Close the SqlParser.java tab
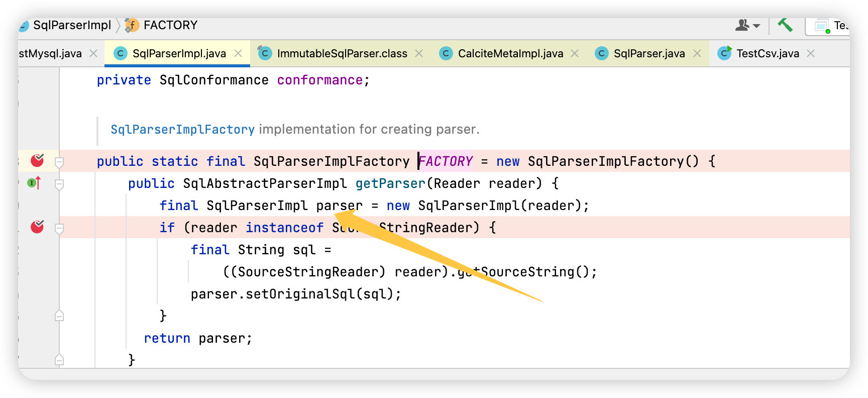The width and height of the screenshot is (868, 398). pos(697,53)
